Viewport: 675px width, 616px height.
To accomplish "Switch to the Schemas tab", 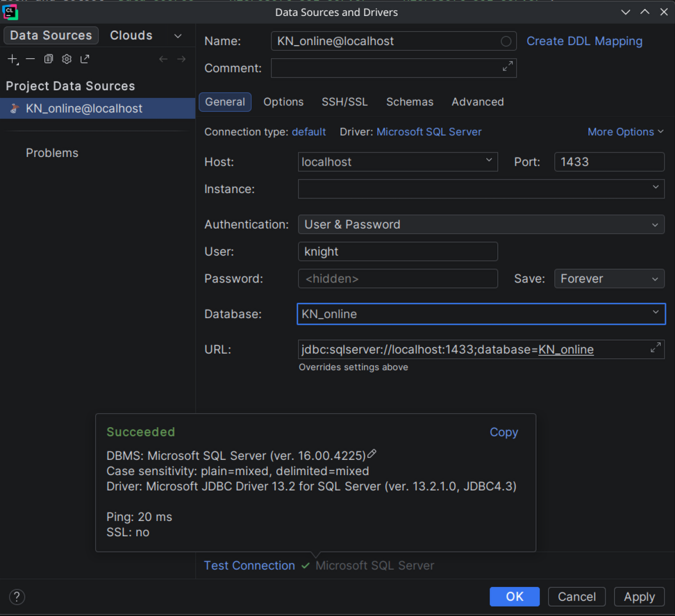I will [410, 102].
